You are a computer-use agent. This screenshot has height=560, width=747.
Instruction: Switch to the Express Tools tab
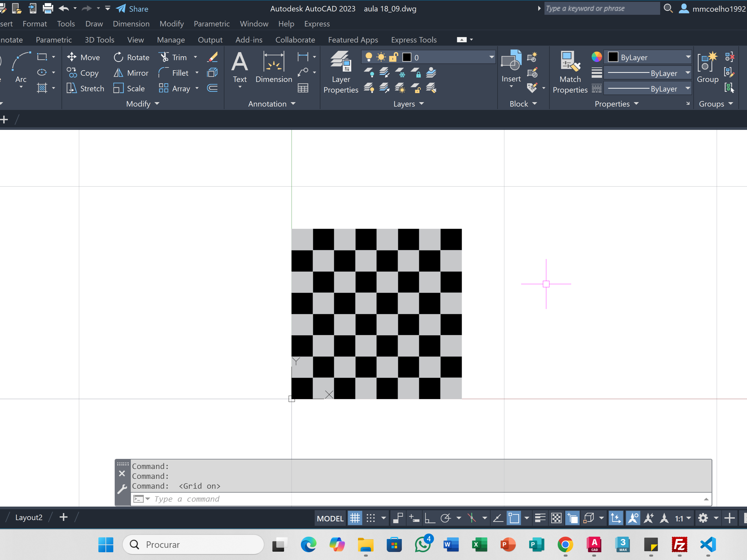tap(414, 40)
